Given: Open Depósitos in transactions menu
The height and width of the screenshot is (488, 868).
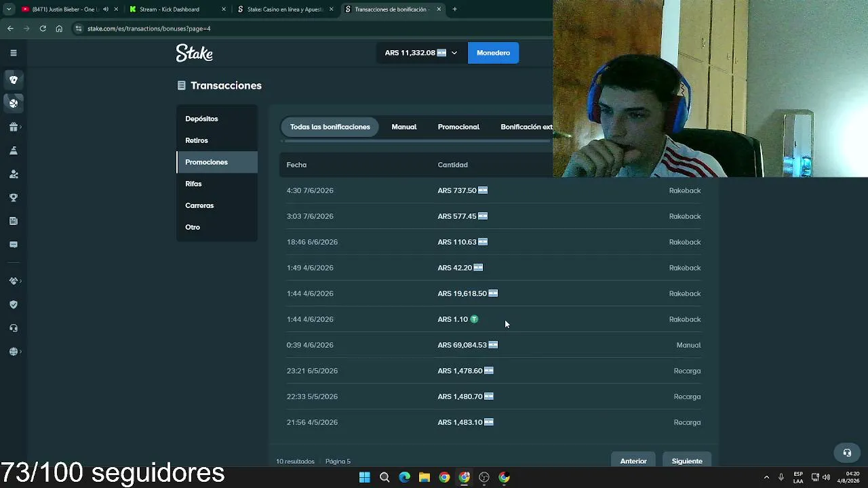Looking at the screenshot, I should pos(217,119).
